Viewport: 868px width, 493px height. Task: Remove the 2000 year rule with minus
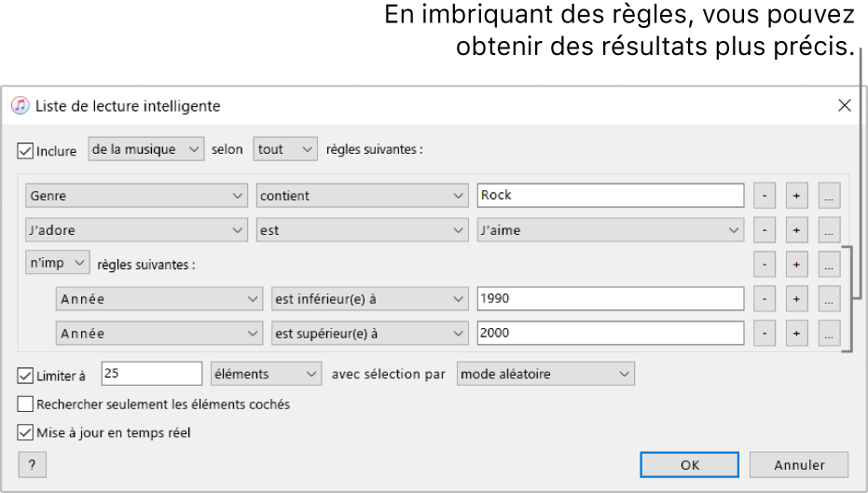[765, 334]
